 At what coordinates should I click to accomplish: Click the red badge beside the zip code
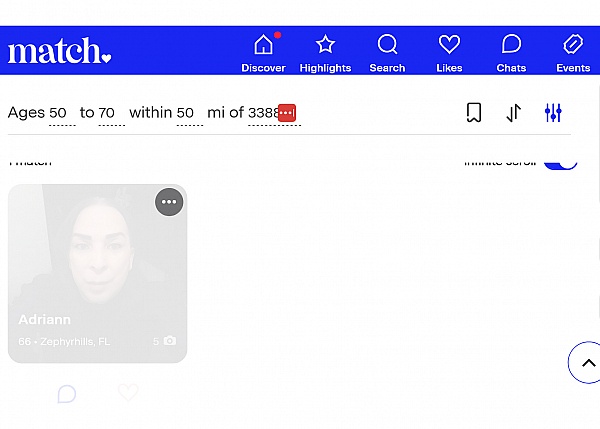coord(287,113)
